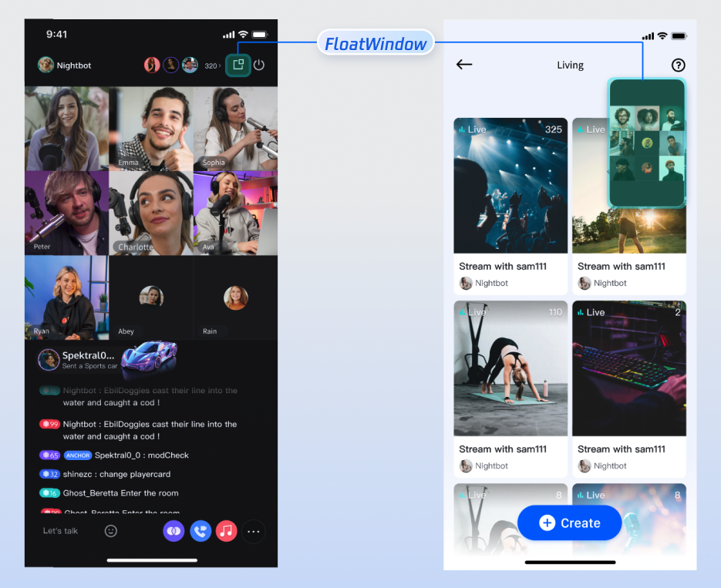The image size is (721, 588).
Task: Tap Abey's empty seat avatar
Action: (151, 297)
